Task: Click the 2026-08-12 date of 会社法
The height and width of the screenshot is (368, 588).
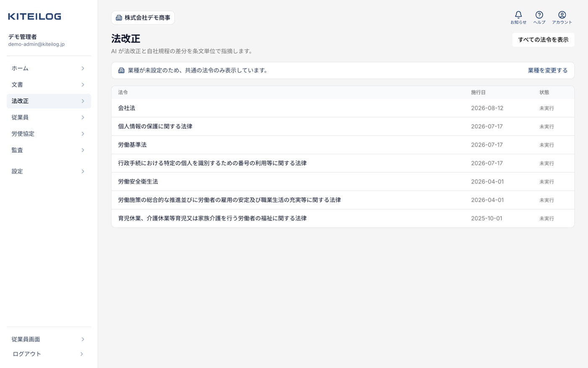Action: click(487, 108)
